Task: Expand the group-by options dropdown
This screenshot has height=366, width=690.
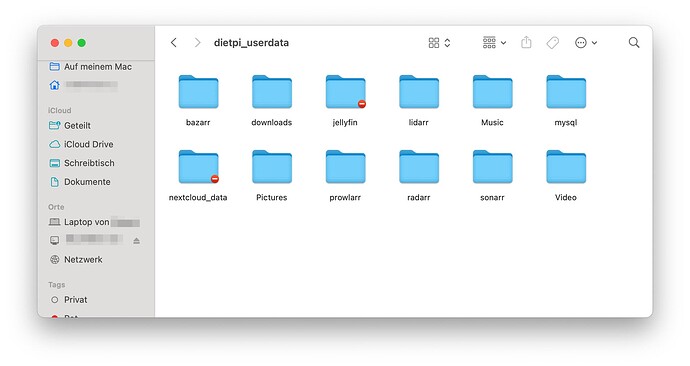Action: pyautogui.click(x=494, y=43)
